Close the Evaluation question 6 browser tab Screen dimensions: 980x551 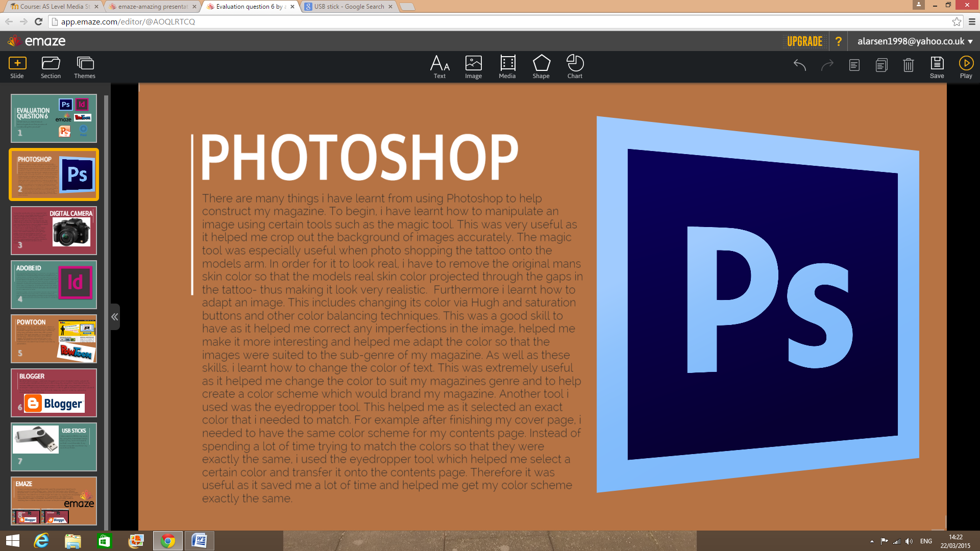(292, 7)
